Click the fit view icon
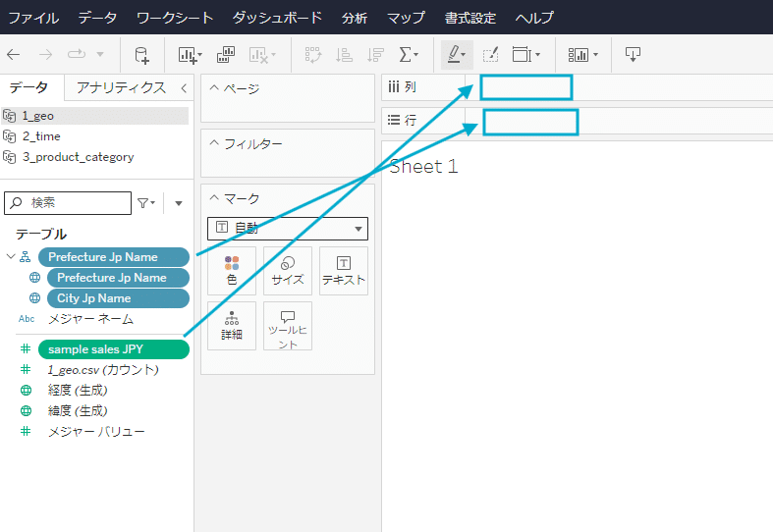The width and height of the screenshot is (773, 532). tap(522, 54)
